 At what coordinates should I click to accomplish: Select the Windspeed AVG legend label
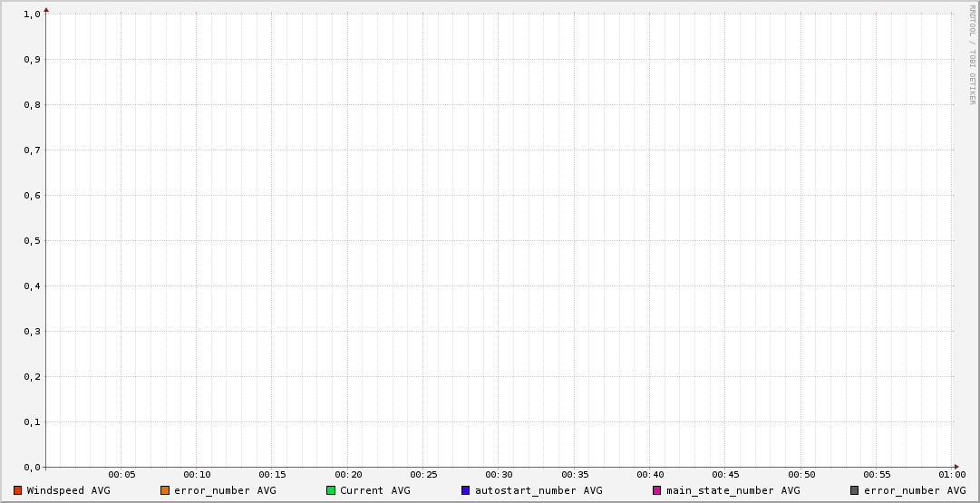(x=68, y=490)
